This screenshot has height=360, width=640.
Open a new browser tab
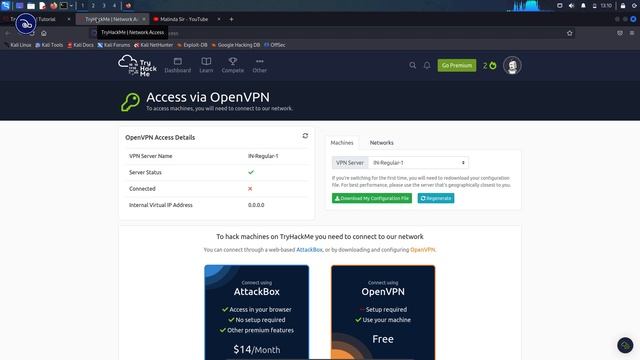point(231,19)
